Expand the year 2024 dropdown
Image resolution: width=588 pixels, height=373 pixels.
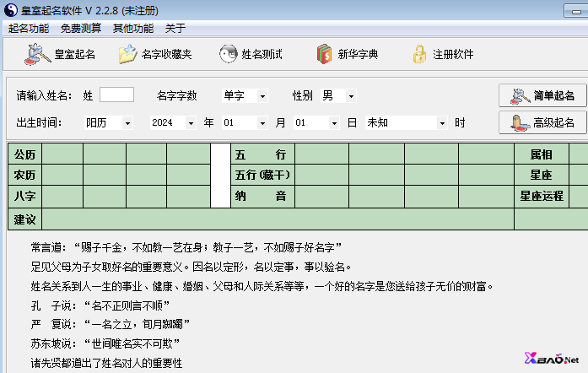tap(191, 123)
